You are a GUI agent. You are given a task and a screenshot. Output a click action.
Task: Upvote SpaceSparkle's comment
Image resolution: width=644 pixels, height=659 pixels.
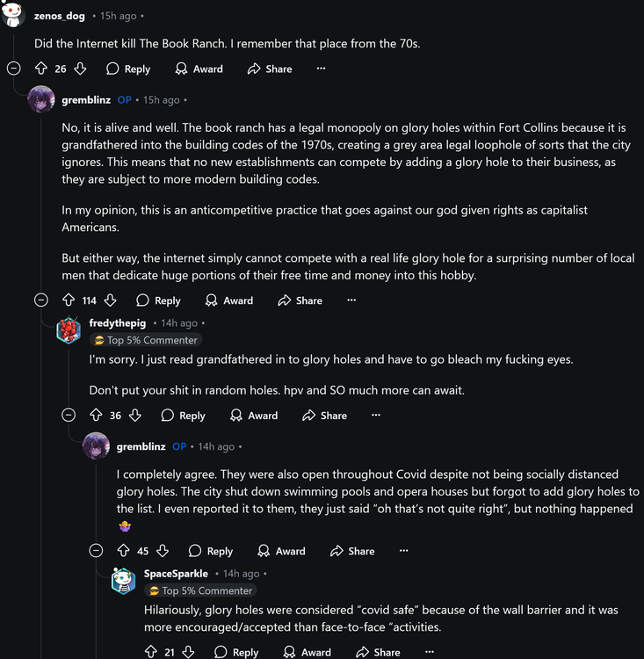pyautogui.click(x=152, y=652)
